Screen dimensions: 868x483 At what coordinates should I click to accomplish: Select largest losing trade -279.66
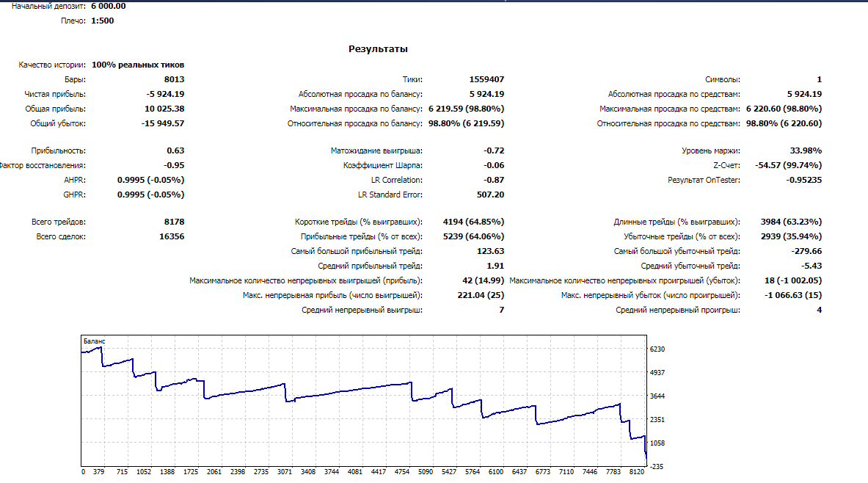(806, 251)
